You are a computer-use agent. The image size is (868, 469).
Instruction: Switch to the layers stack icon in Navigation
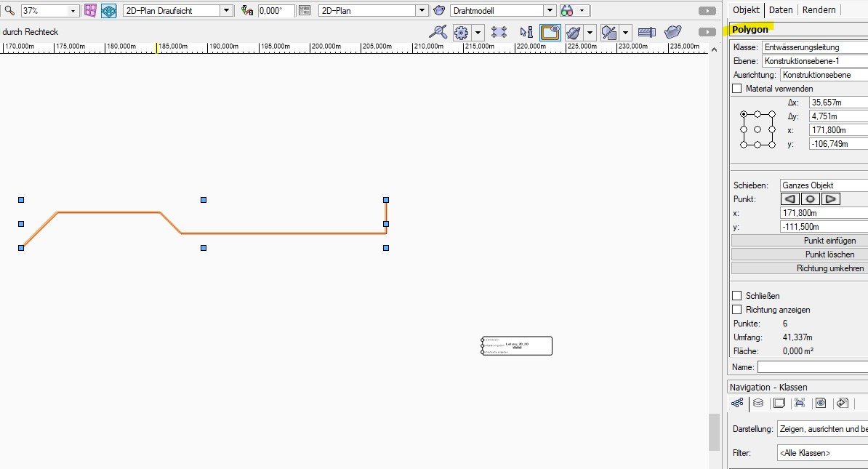coord(758,403)
